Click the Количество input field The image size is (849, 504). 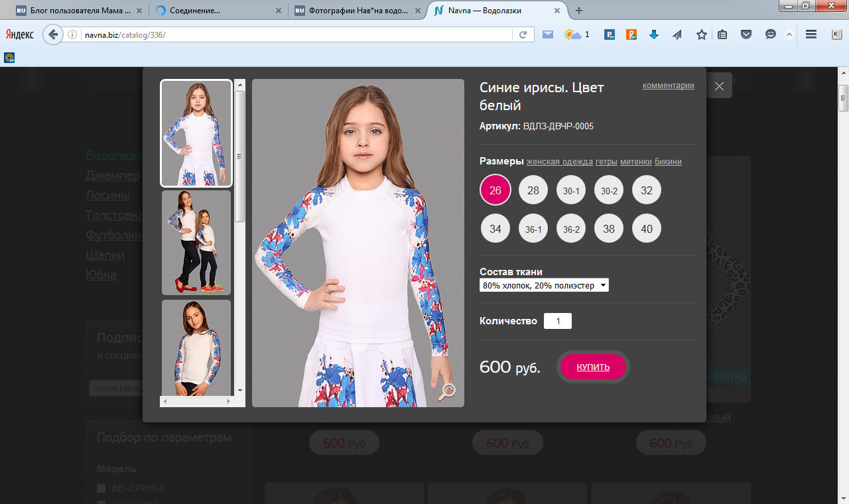click(x=558, y=321)
